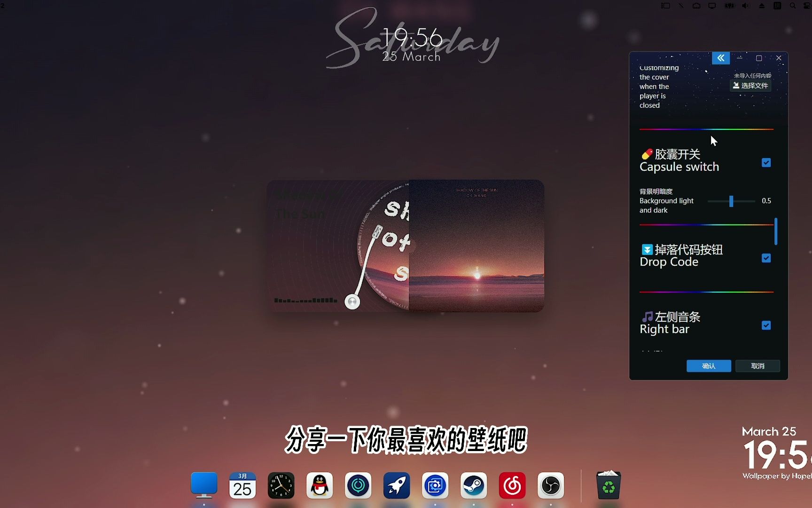Toggle the Drop Code checkbox

point(766,258)
